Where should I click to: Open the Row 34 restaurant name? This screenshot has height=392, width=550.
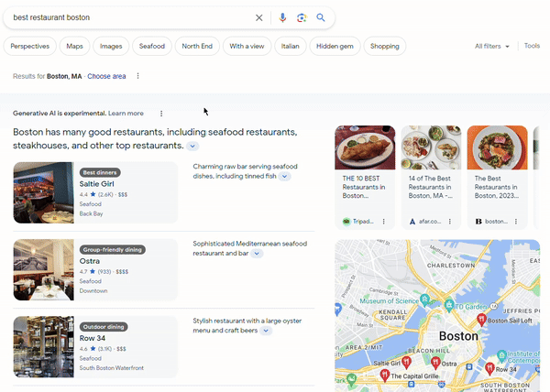point(93,338)
